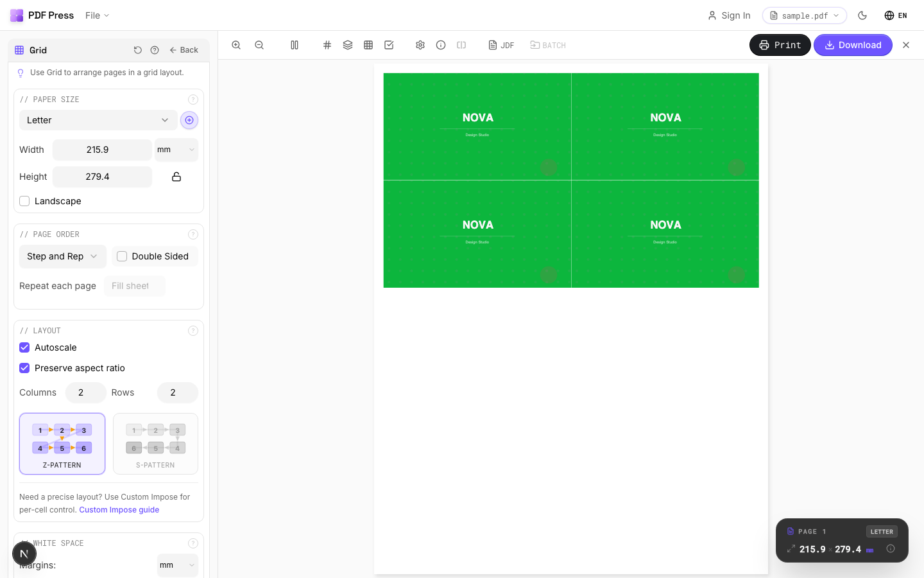Toggle the aspect ratio lock icon
Screen dimensions: 924x578
[x=176, y=177]
